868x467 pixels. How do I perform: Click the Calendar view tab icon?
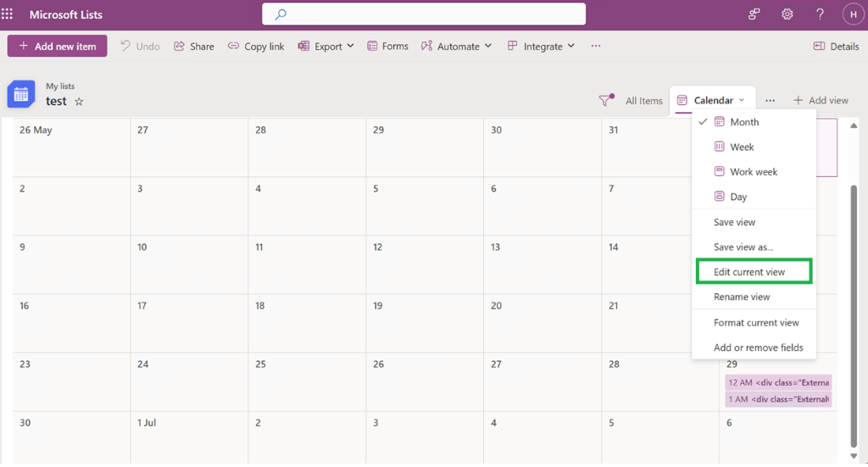pyautogui.click(x=682, y=100)
